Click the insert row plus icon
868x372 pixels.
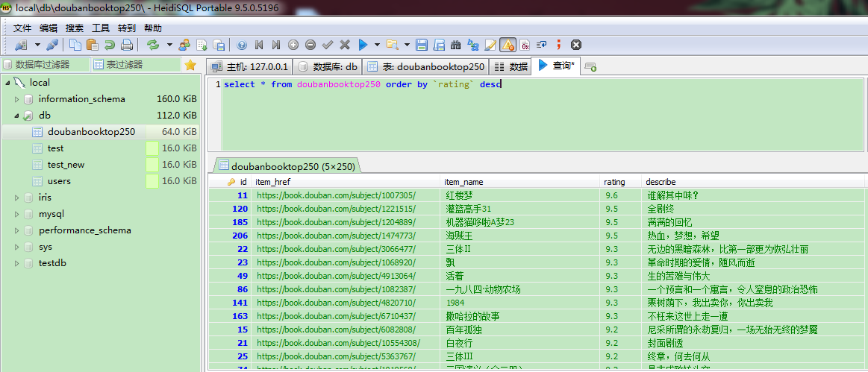click(x=293, y=45)
